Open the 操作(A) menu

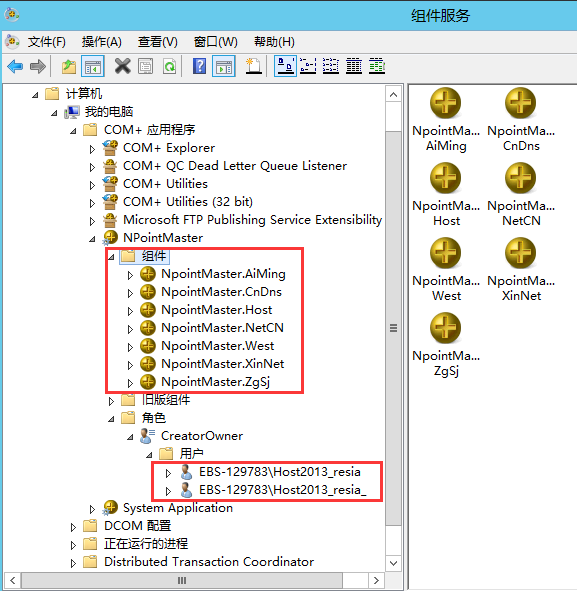pos(102,42)
